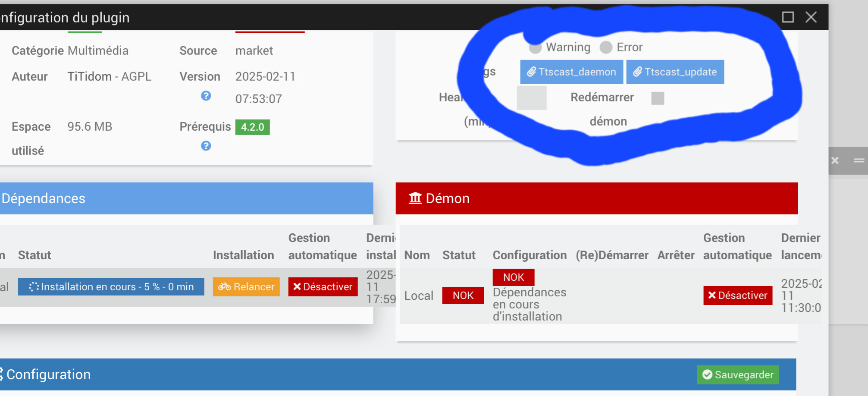This screenshot has width=868, height=396.
Task: Click the help icon under Version
Action: pos(206,96)
